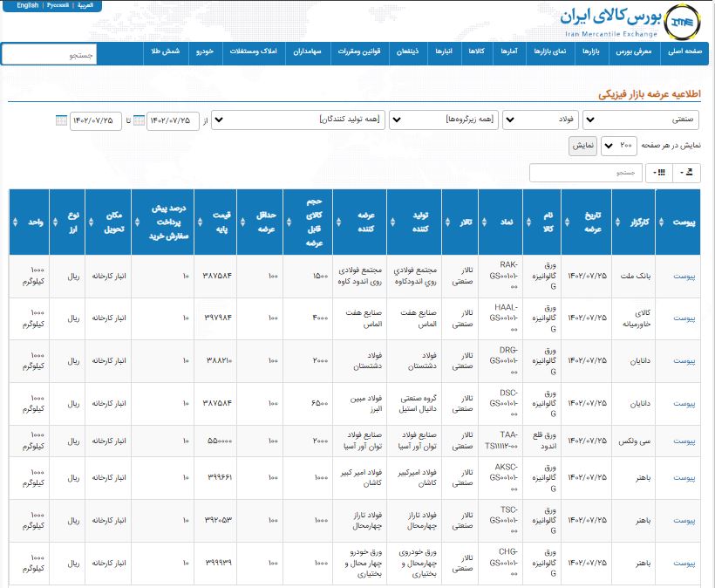715x588 pixels.
Task: Click sort arrows of the پیوست column
Action: [x=661, y=222]
